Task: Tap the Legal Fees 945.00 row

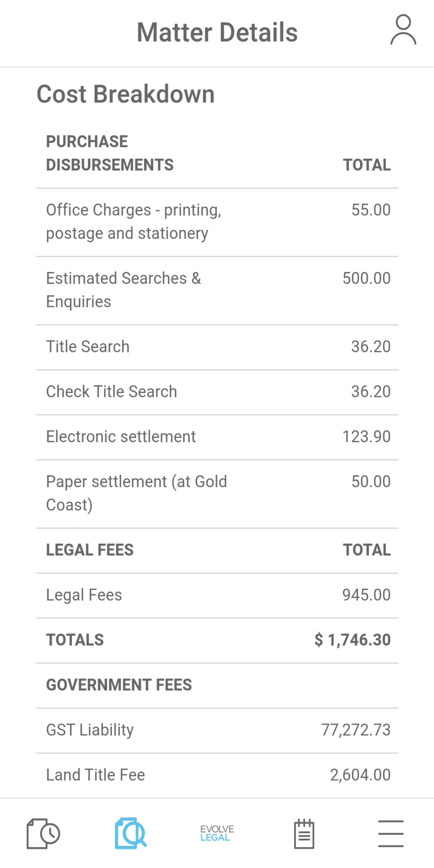Action: click(x=217, y=595)
